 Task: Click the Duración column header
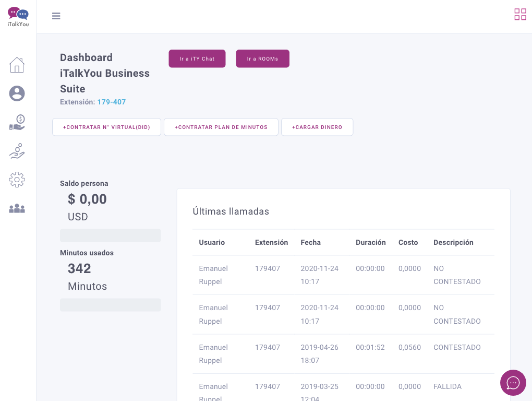[x=371, y=242]
